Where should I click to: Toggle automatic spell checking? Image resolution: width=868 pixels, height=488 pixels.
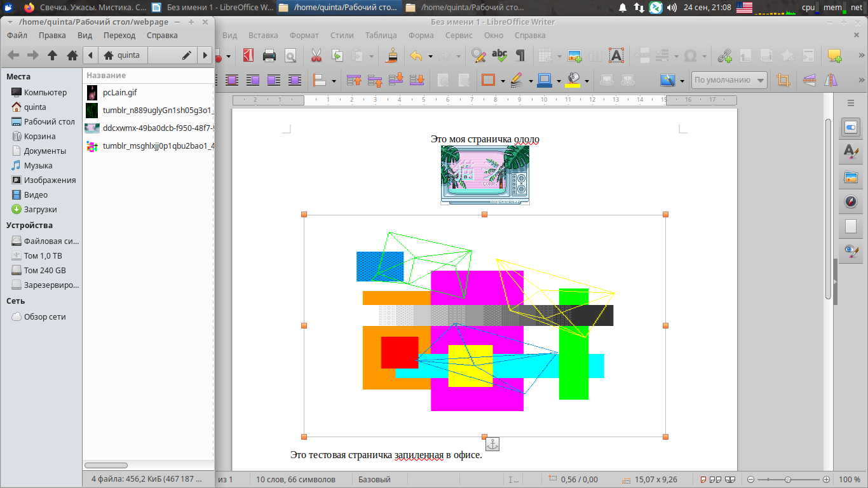click(499, 56)
